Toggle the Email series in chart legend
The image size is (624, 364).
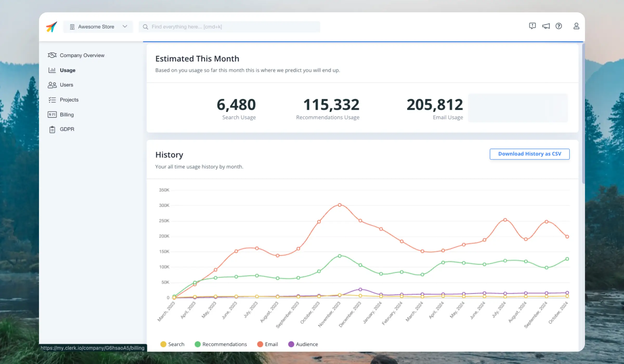[268, 344]
